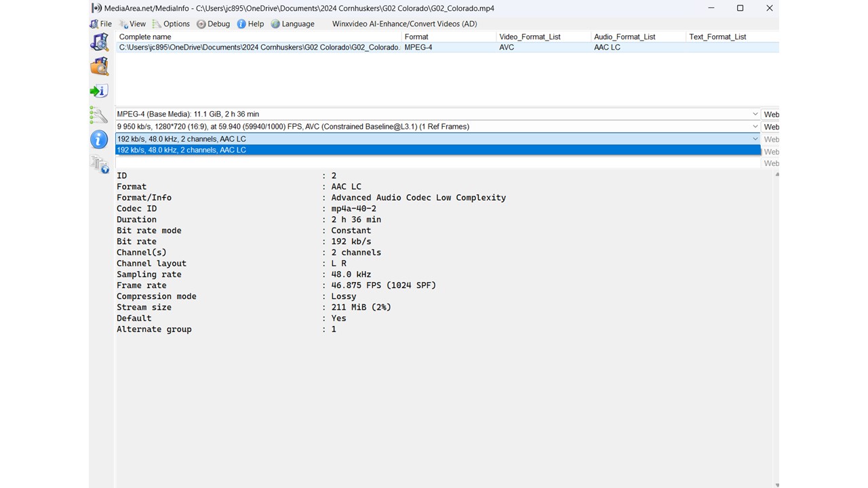The height and width of the screenshot is (488, 868).
Task: Open the View menu
Action: pyautogui.click(x=133, y=24)
